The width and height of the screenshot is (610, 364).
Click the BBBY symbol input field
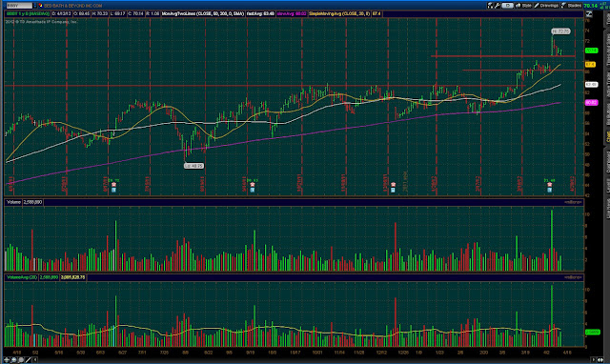click(19, 6)
